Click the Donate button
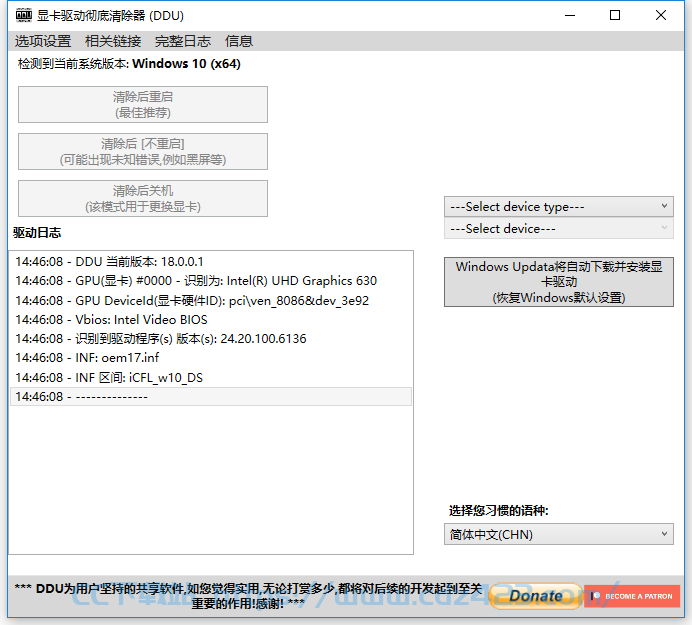Screen dimensions: 692x625 [535, 596]
